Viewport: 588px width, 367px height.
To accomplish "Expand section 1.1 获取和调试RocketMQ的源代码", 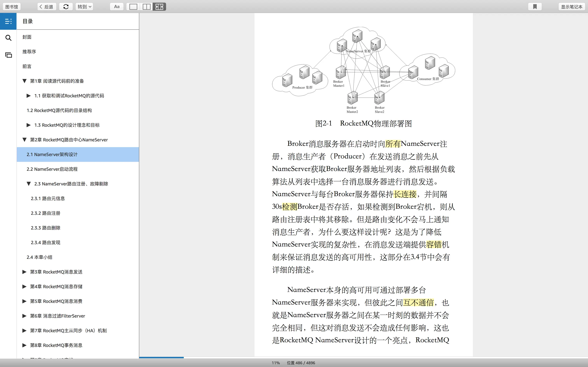I will pos(28,96).
